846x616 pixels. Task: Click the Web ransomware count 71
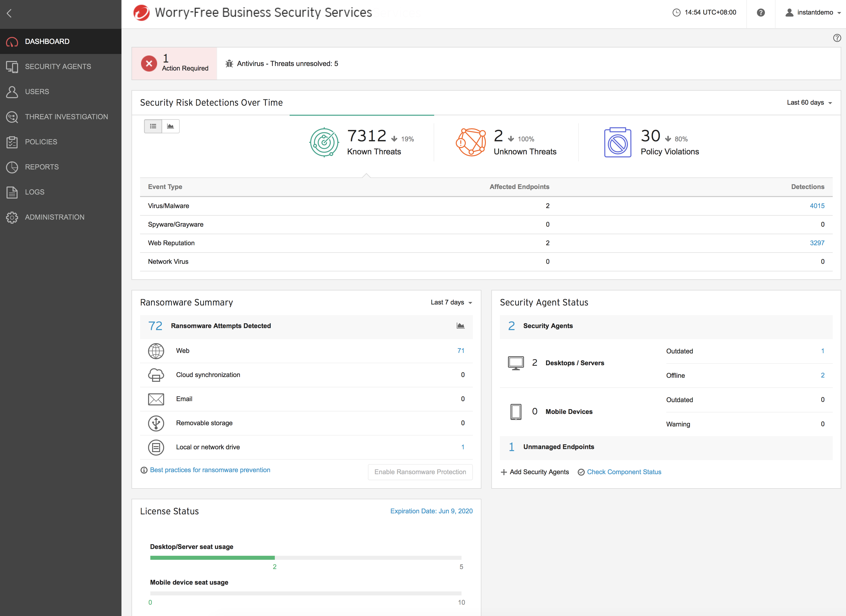(x=461, y=351)
